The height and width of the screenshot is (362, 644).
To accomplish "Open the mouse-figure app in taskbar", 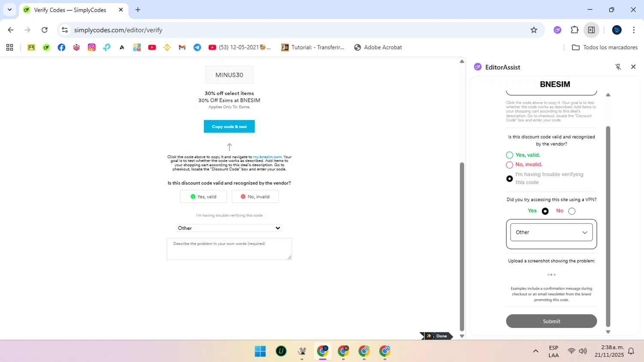I will [x=302, y=351].
